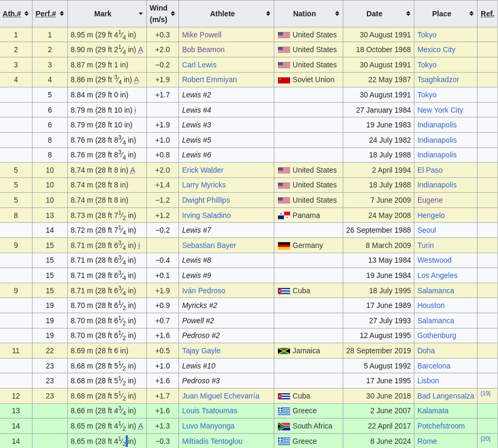The width and height of the screenshot is (498, 448).
Task: Open the Louis Tsatoumas link
Action: 210,411
